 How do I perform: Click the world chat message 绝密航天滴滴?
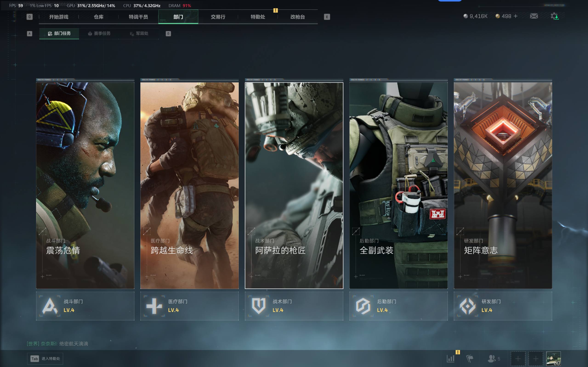74,344
